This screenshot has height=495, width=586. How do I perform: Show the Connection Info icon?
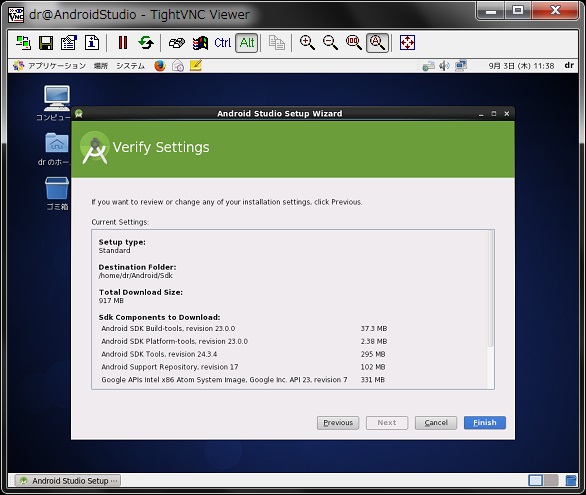92,43
